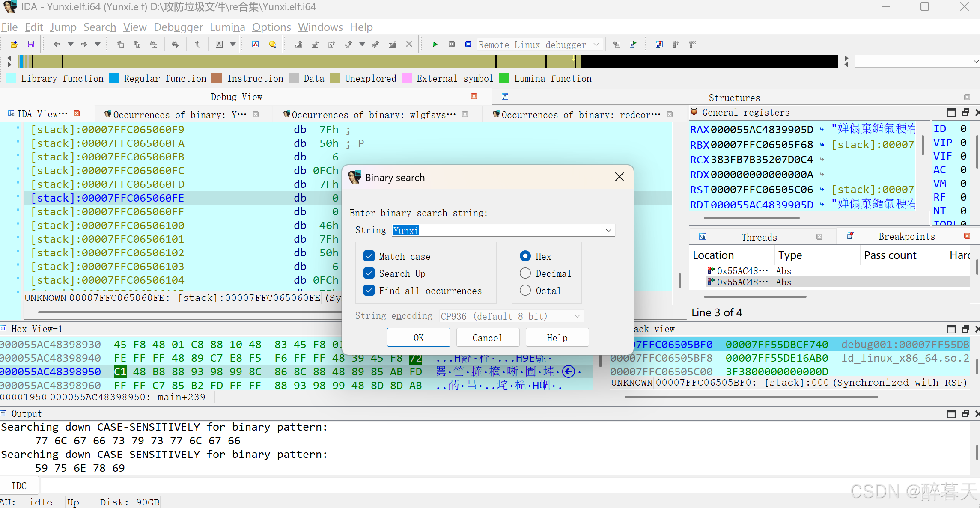Open the Remote Linux debugger dropdown
This screenshot has height=508, width=980.
pos(596,45)
